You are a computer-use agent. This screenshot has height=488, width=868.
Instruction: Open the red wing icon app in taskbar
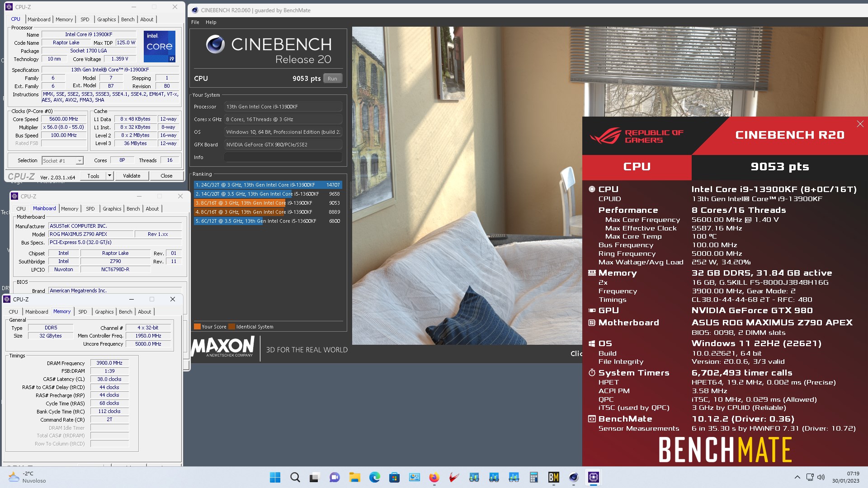[x=454, y=477]
